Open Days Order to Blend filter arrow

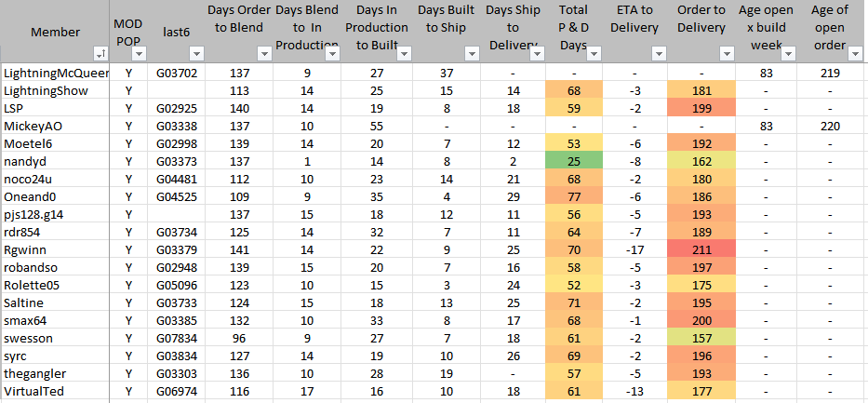click(x=263, y=54)
